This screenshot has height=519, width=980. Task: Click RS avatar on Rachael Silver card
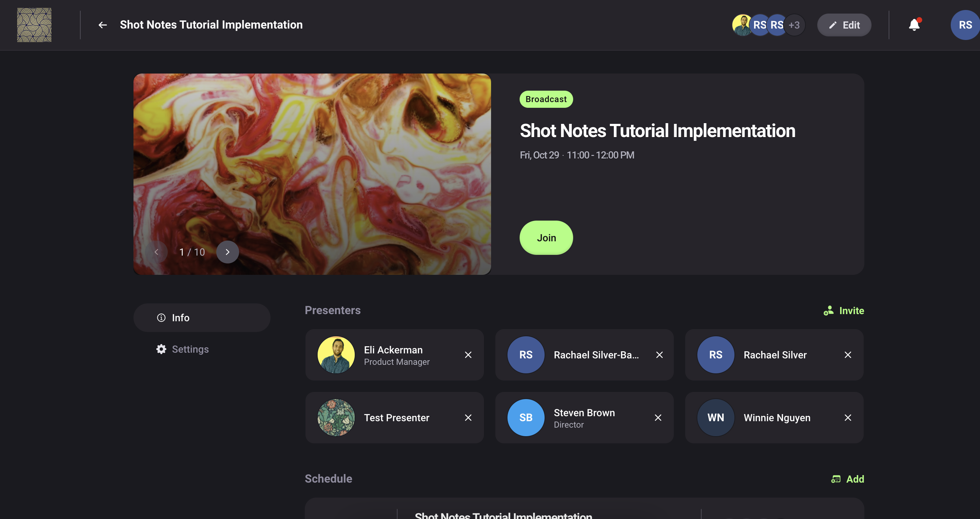[716, 355]
